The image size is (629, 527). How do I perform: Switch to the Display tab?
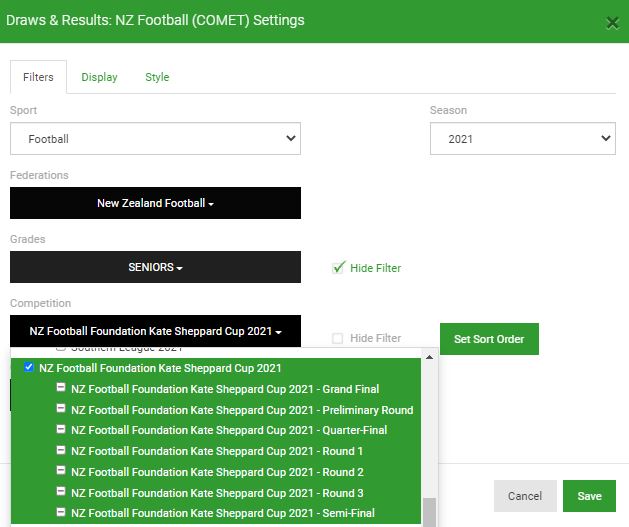coord(99,77)
